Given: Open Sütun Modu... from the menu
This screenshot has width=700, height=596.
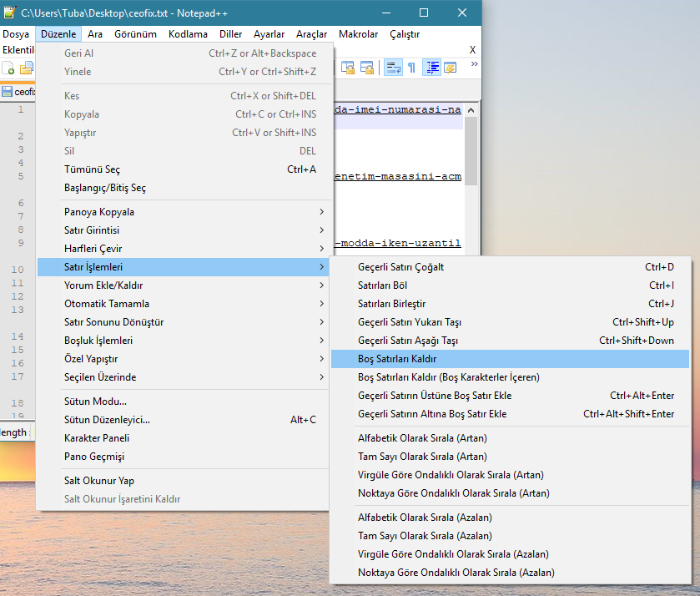Looking at the screenshot, I should click(184, 402).
